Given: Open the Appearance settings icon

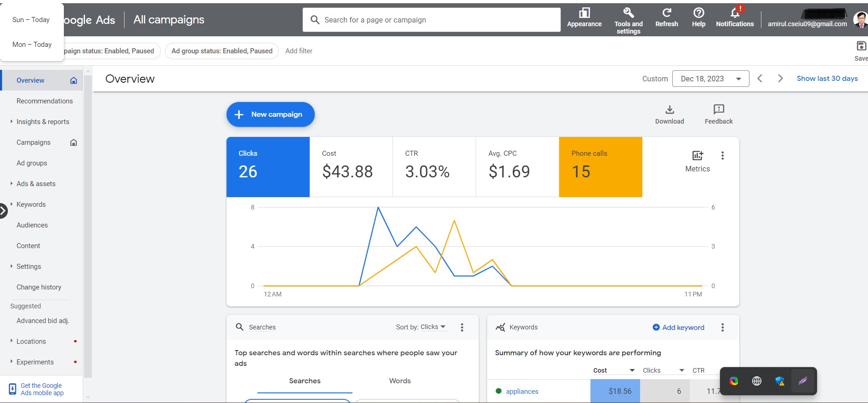Looking at the screenshot, I should click(x=584, y=13).
